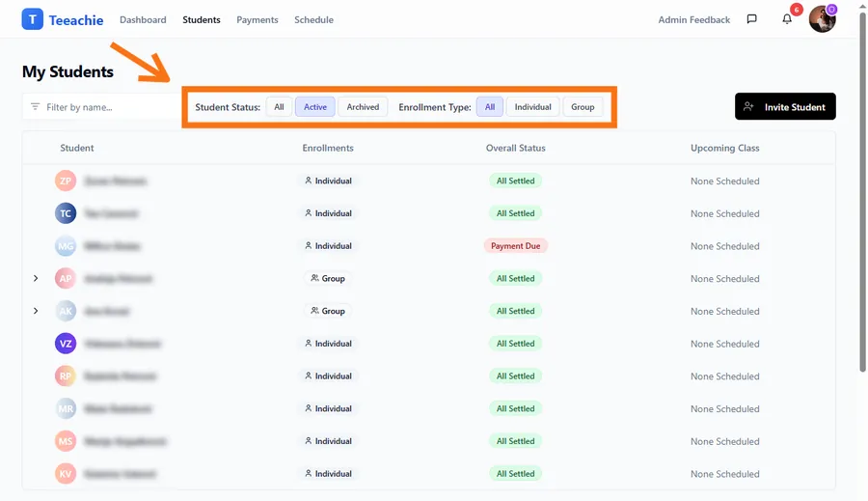
Task: Click the KV student avatar
Action: pyautogui.click(x=66, y=474)
